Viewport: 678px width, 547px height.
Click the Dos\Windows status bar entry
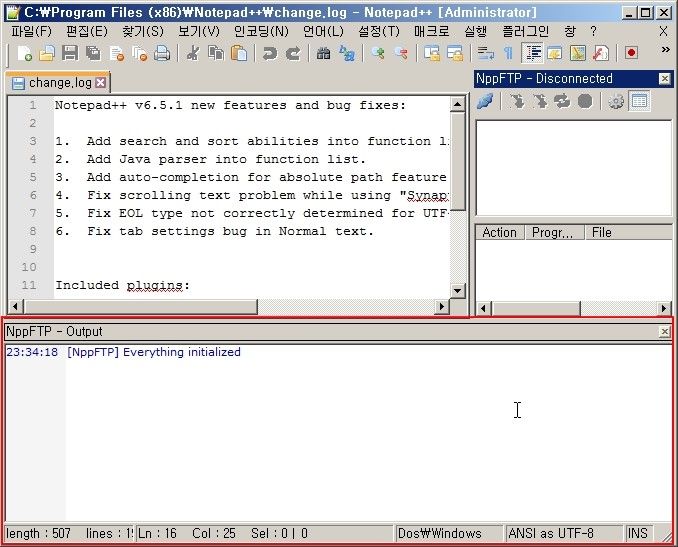[x=448, y=533]
